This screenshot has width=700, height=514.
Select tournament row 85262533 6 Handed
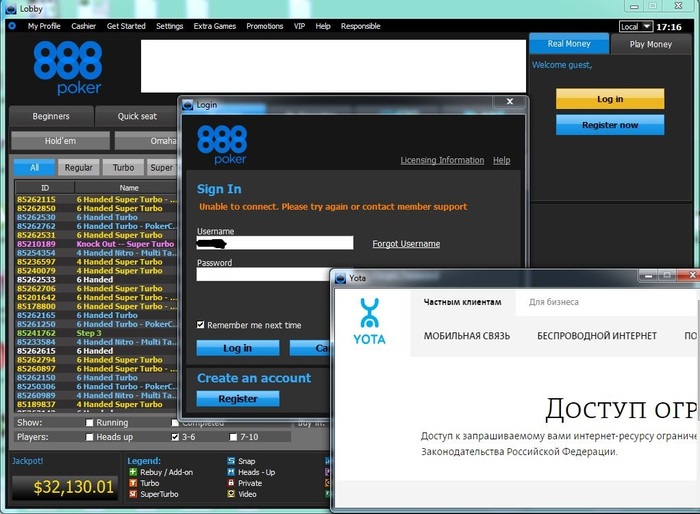(x=96, y=280)
